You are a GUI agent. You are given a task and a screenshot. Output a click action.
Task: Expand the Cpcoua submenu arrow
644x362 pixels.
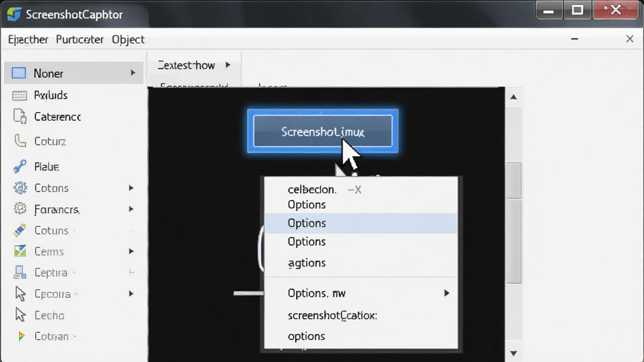coord(131,294)
